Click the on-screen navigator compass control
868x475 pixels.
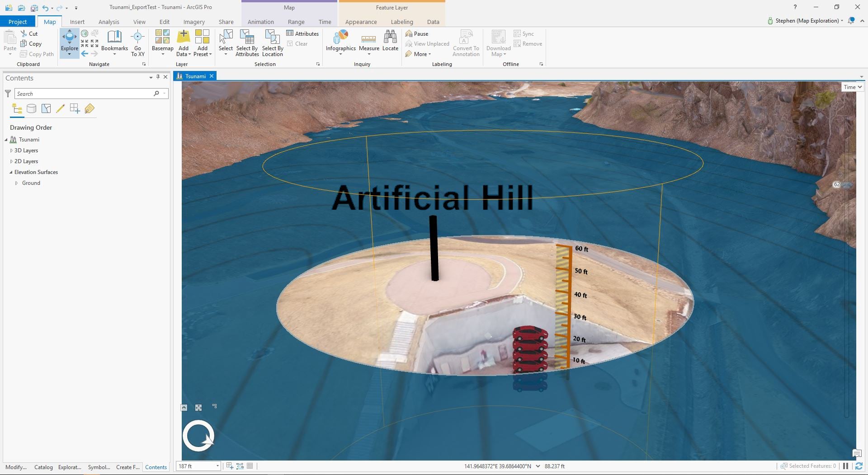pyautogui.click(x=198, y=436)
